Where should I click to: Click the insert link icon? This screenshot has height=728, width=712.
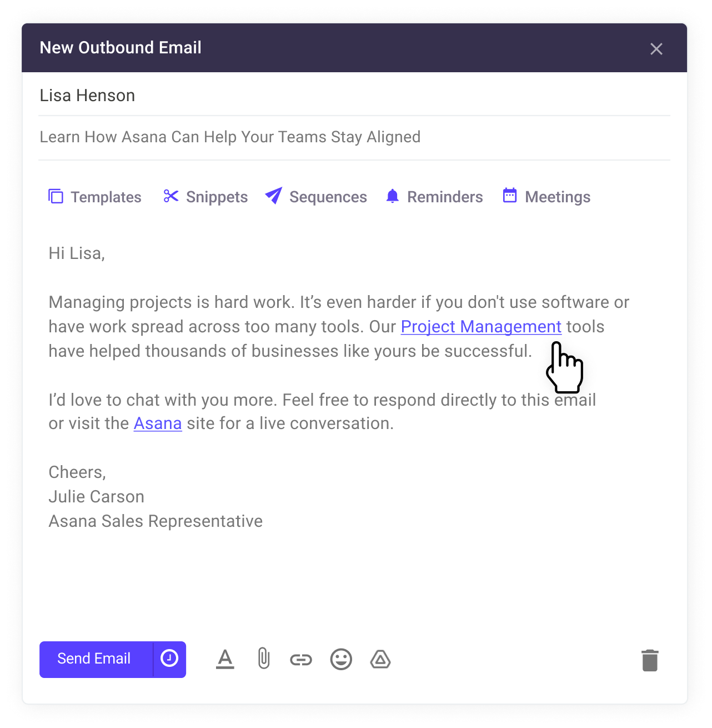tap(301, 660)
